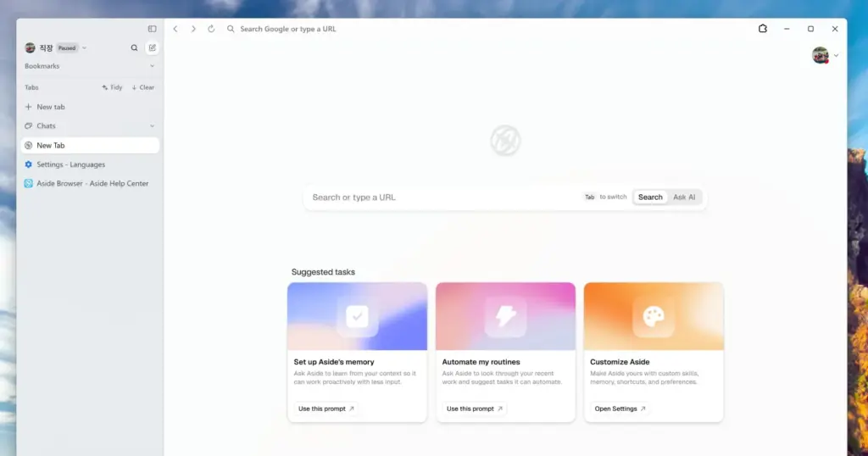Reload the page with the refresh icon
Viewport: 868px width, 456px height.
211,29
